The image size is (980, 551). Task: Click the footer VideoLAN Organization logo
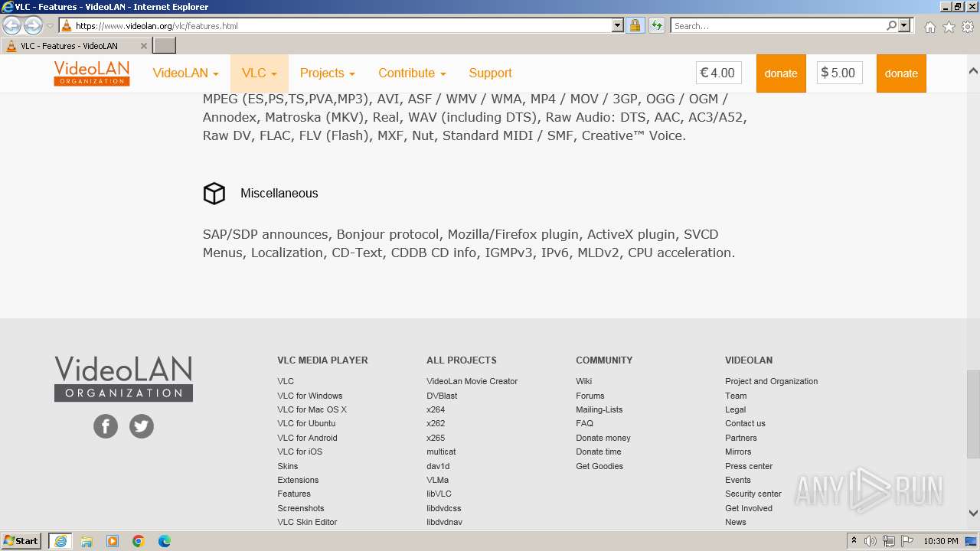123,379
